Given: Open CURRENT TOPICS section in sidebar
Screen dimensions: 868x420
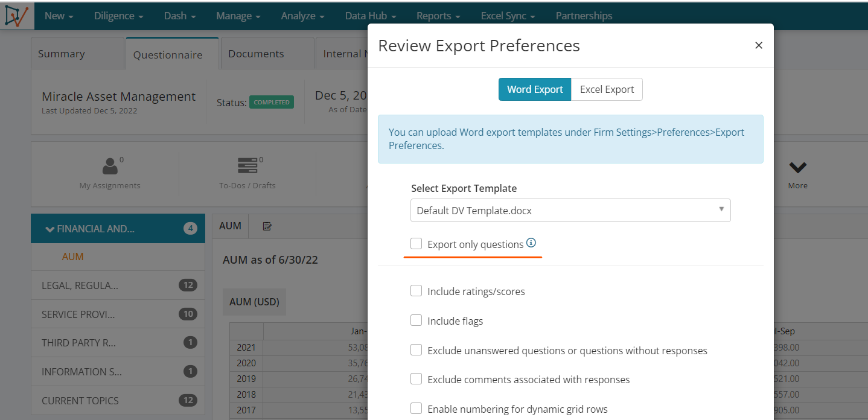Looking at the screenshot, I should click(x=118, y=401).
